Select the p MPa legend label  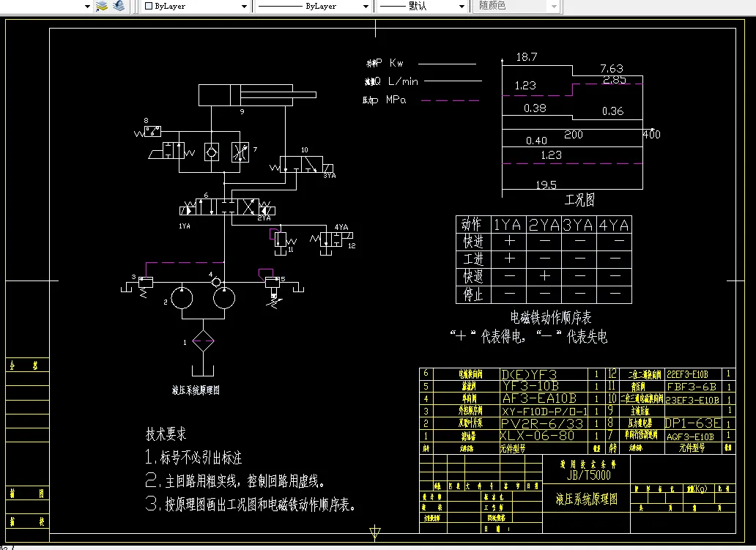tap(385, 100)
